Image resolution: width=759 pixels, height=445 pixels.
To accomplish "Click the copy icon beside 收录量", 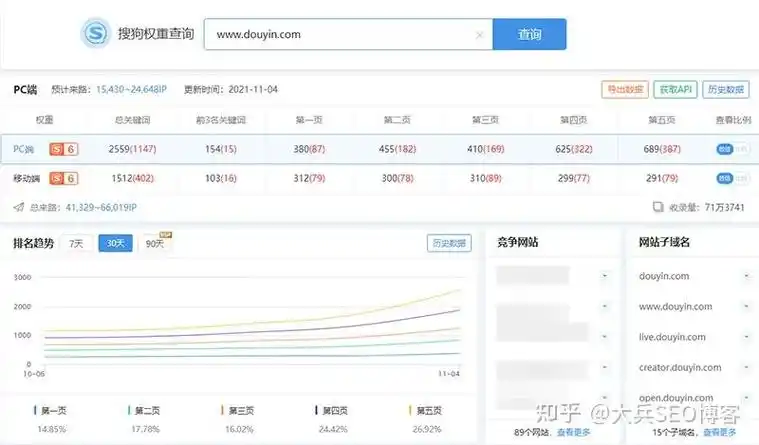I will tap(658, 207).
